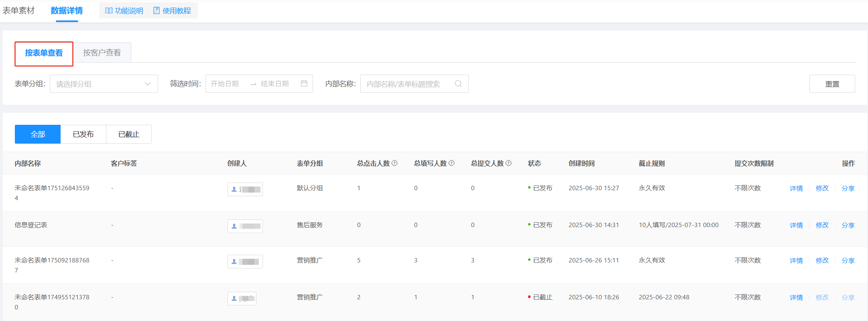The height and width of the screenshot is (321, 868).
Task: Filter list by 已发布
Action: click(83, 134)
